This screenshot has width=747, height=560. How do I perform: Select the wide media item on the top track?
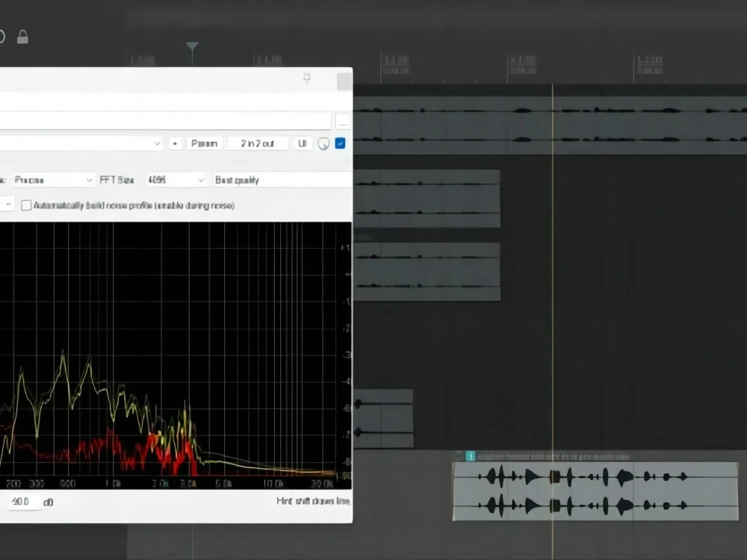pyautogui.click(x=550, y=125)
